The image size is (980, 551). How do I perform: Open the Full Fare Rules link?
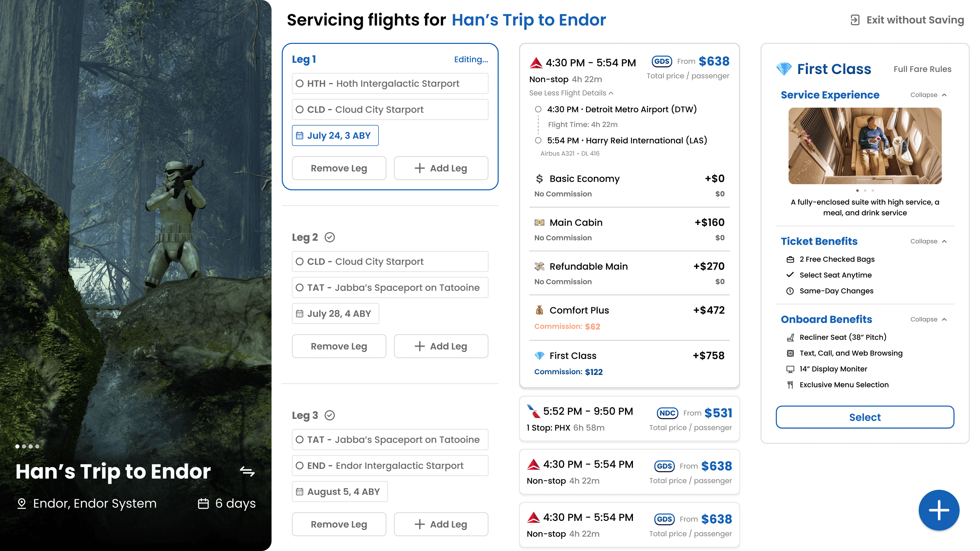click(x=922, y=69)
